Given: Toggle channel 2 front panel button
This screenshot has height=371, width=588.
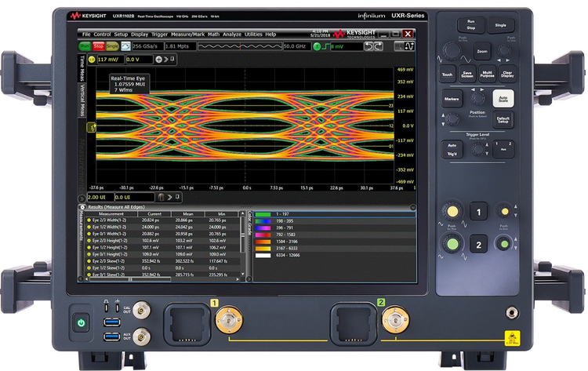Looking at the screenshot, I should click(479, 246).
